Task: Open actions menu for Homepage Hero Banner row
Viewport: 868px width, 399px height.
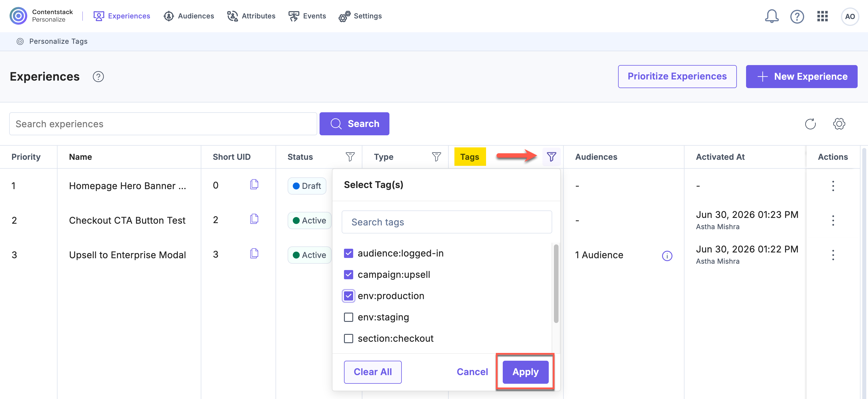Action: 833,186
